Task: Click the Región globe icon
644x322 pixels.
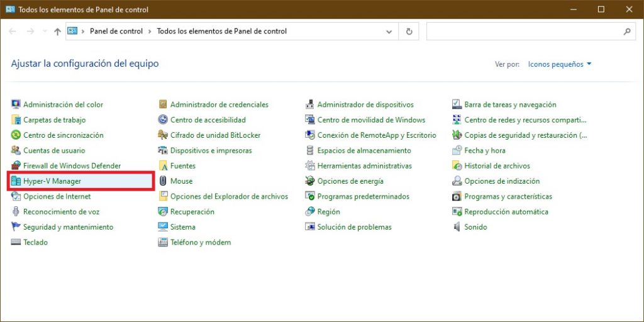Action: pyautogui.click(x=310, y=211)
